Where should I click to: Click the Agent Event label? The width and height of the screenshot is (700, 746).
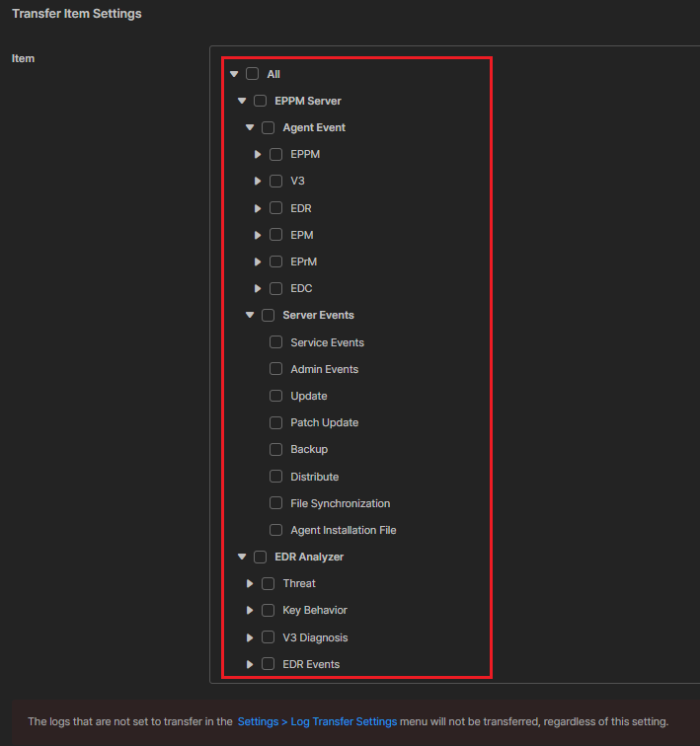click(x=314, y=127)
